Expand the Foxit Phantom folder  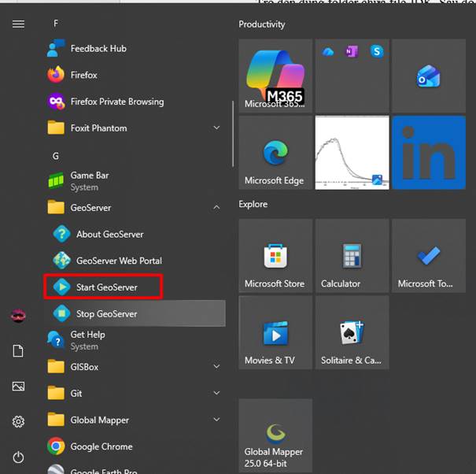[216, 128]
